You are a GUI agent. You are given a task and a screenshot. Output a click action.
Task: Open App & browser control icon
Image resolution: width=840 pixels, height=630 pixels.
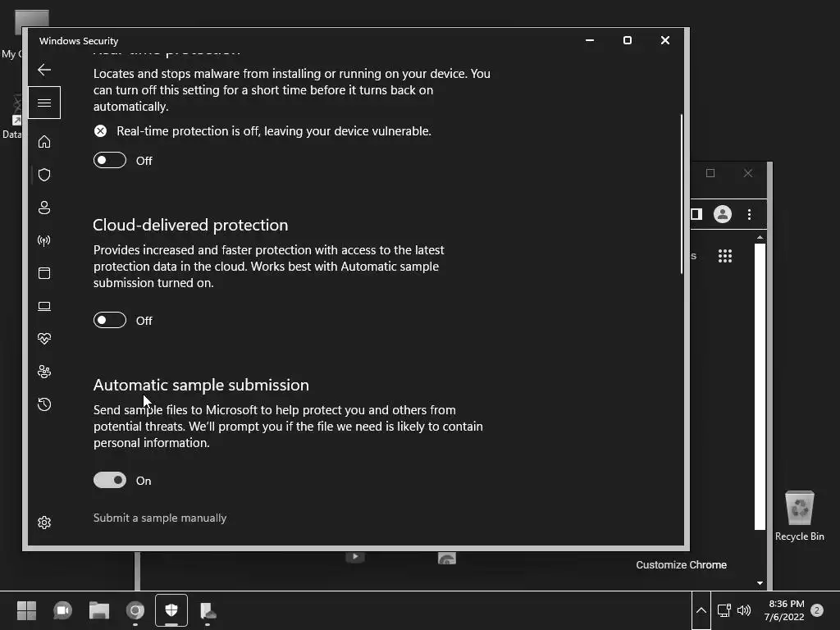(44, 273)
